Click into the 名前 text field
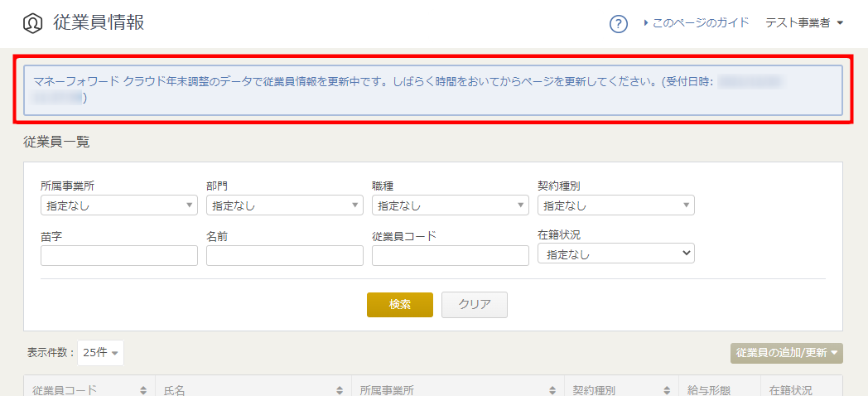The image size is (868, 396). (284, 256)
